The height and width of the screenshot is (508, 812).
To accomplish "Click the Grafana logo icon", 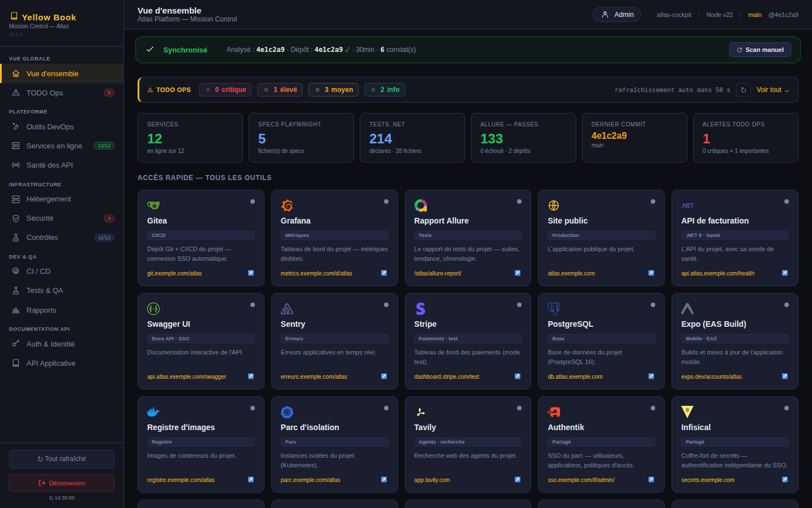I will click(287, 205).
